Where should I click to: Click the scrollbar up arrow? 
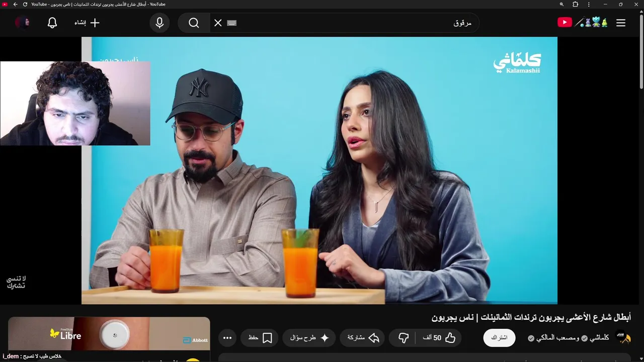point(641,12)
